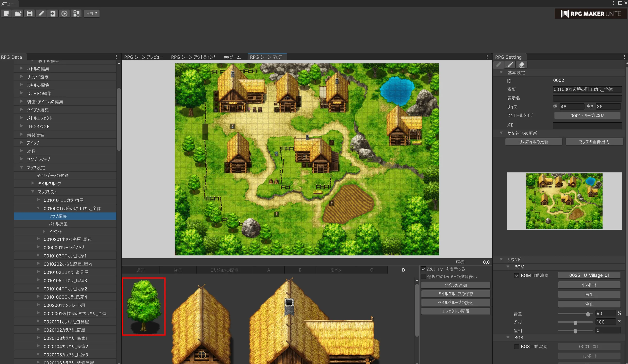The width and height of the screenshot is (628, 364).
Task: Select the tree tile thumbnail
Action: click(x=144, y=306)
